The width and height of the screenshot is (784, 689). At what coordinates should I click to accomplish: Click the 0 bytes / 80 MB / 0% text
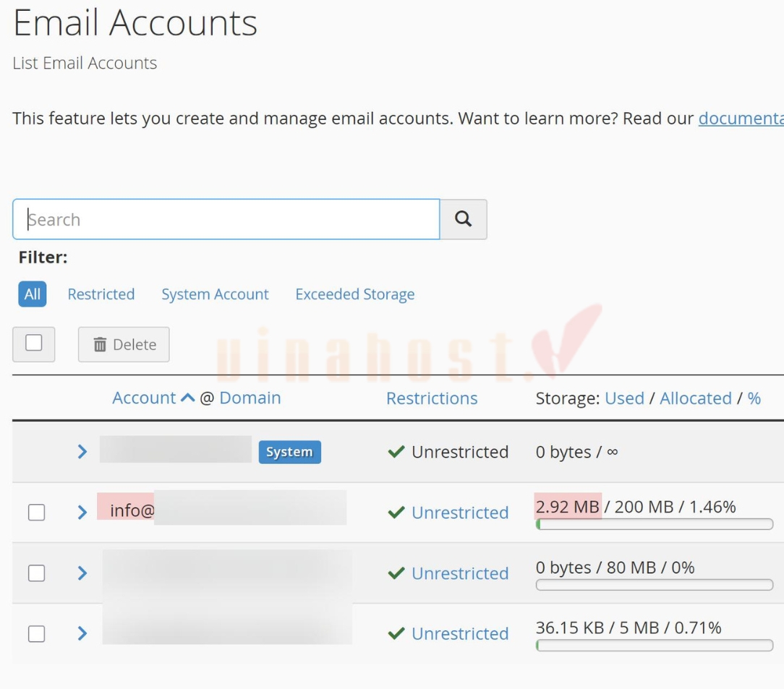[x=615, y=568]
